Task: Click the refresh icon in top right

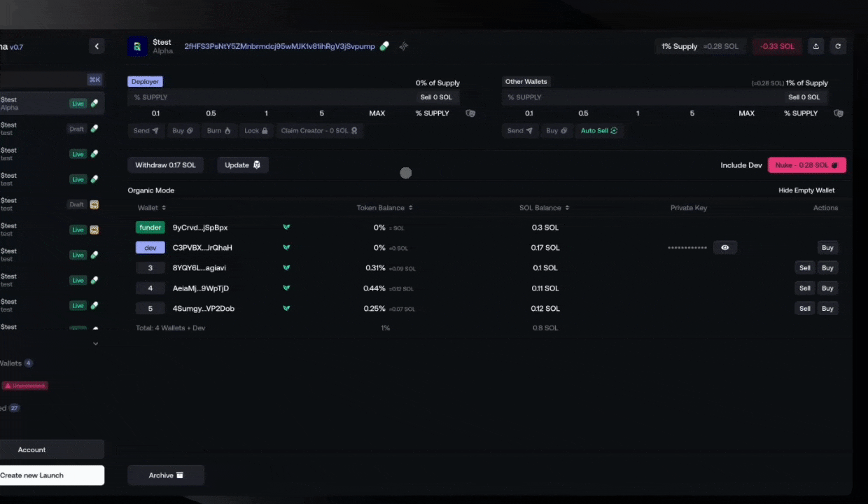Action: [x=838, y=46]
